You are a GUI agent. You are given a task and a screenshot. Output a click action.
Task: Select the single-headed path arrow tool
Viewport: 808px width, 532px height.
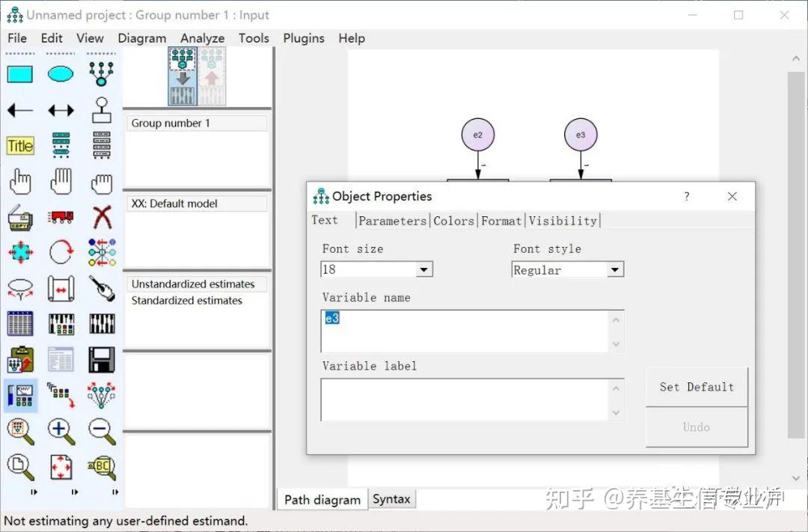[20, 109]
